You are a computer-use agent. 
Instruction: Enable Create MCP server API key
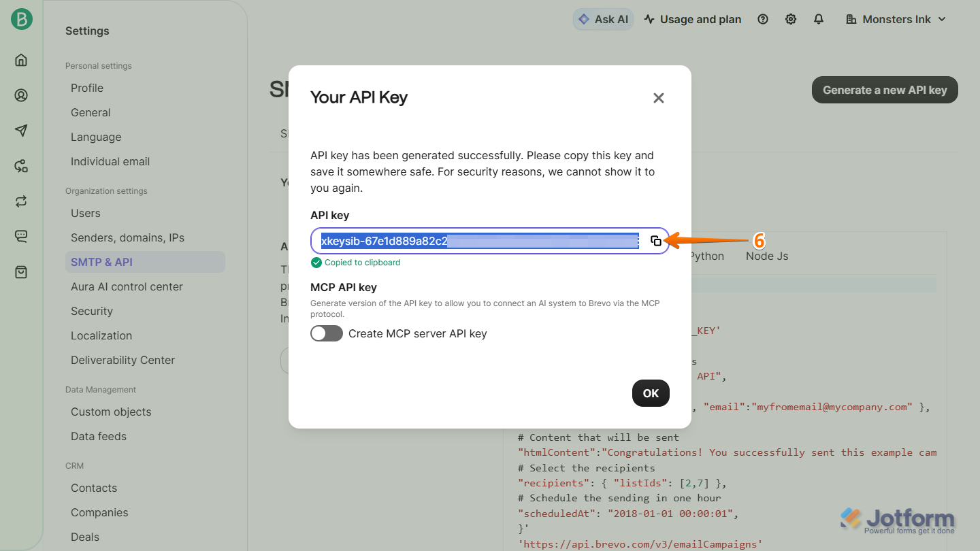click(327, 333)
